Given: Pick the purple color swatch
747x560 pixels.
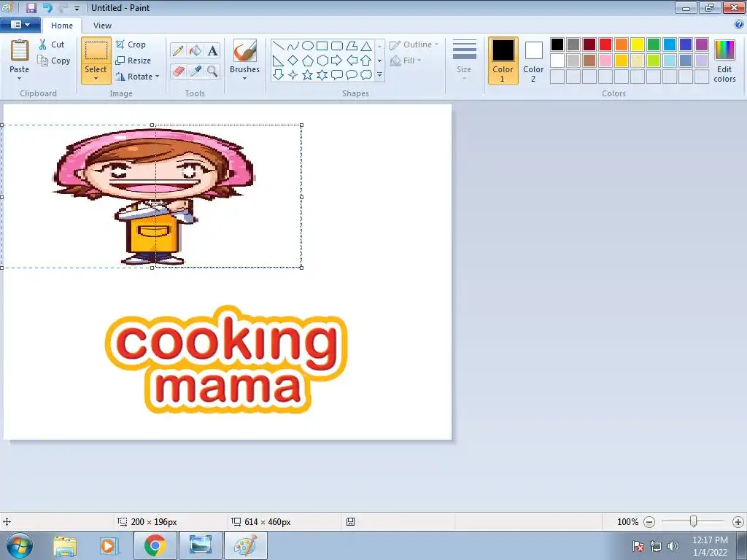Looking at the screenshot, I should coord(702,44).
